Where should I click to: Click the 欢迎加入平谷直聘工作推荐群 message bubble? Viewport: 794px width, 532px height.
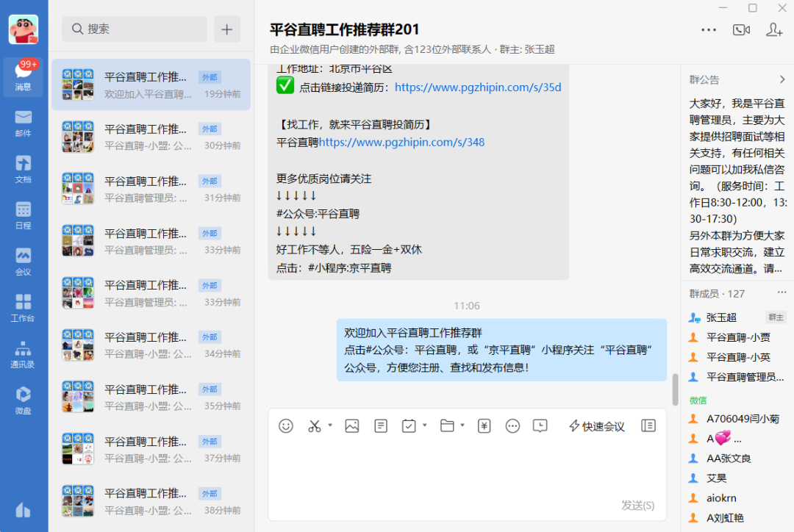[501, 350]
